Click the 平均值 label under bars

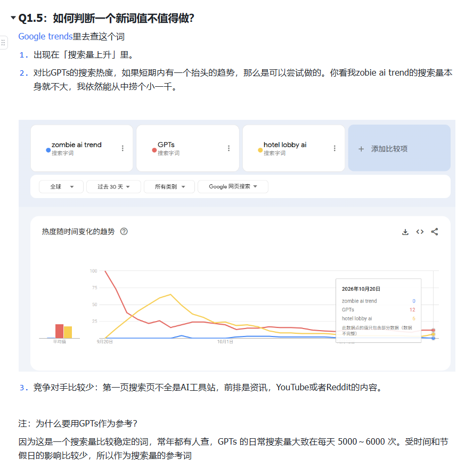pos(60,342)
